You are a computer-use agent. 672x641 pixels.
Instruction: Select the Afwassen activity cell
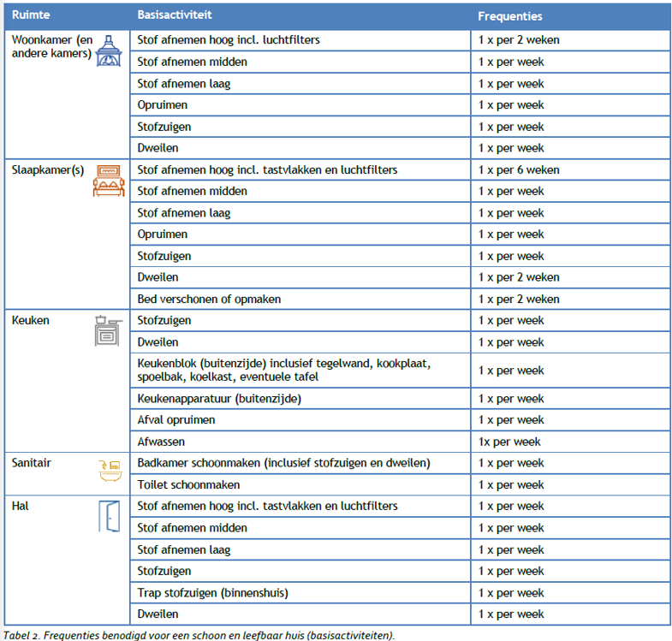161,442
